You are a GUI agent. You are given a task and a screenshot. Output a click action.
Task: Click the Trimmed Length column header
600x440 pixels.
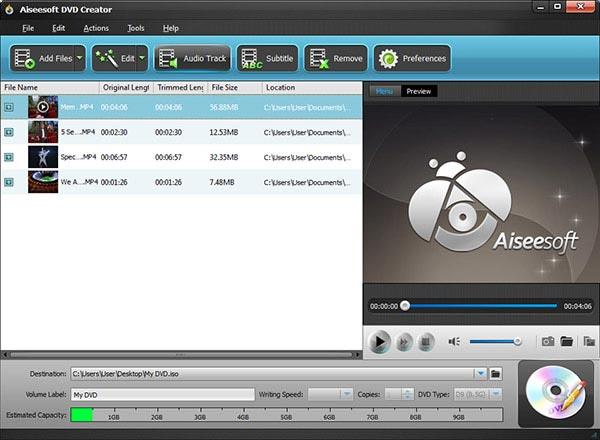180,88
